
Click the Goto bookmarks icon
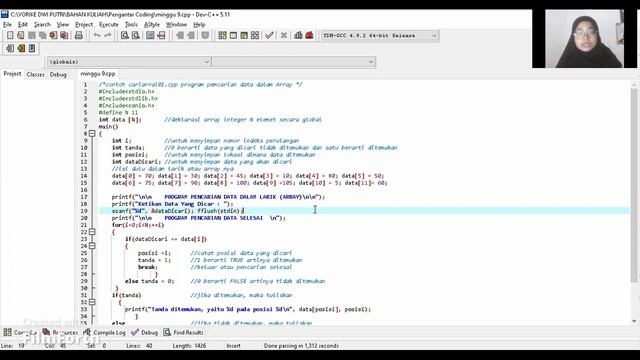click(32, 49)
